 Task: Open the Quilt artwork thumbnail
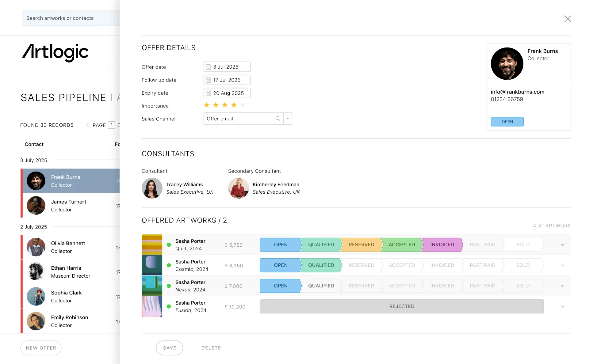pos(152,245)
